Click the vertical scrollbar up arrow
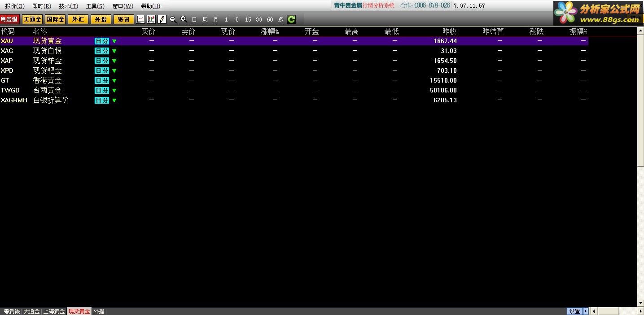Viewport: 644px width, 315px height. pos(640,31)
